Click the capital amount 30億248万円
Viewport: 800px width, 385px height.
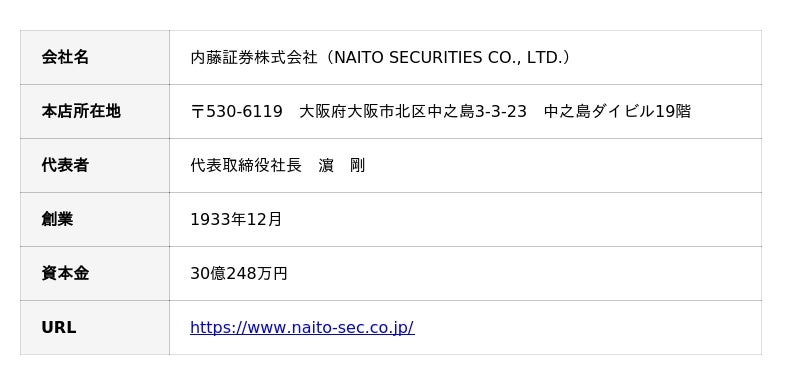(239, 273)
